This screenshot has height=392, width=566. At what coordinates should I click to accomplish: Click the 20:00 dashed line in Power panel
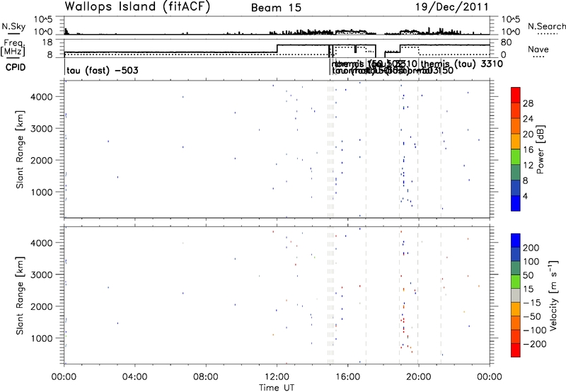click(x=418, y=149)
